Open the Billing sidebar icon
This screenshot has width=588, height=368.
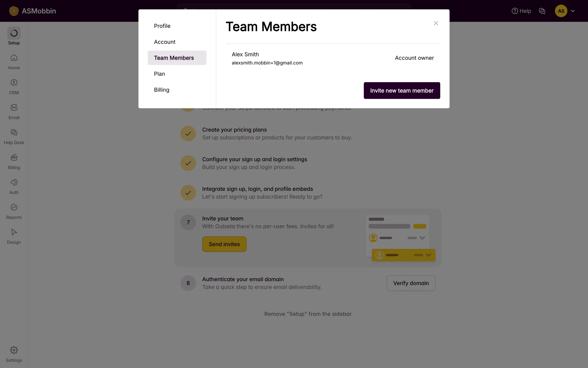pos(14,158)
